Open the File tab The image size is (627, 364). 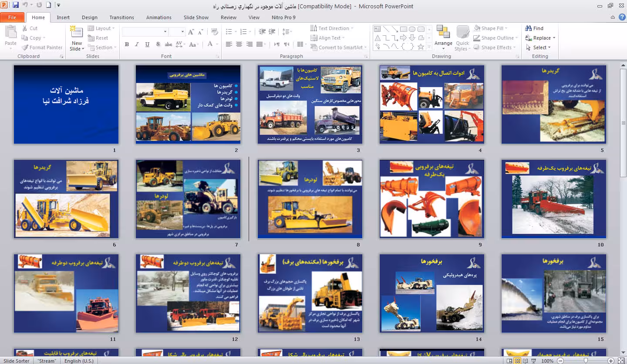[12, 17]
